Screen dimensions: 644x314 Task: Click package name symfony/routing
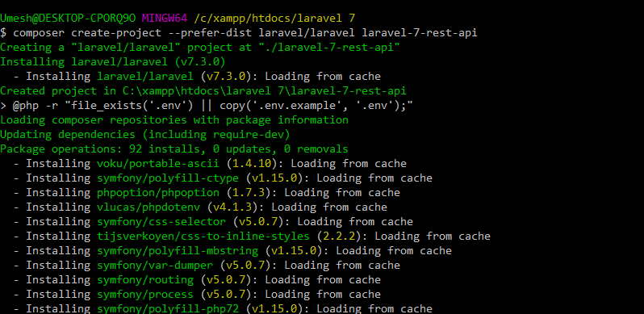coord(145,279)
